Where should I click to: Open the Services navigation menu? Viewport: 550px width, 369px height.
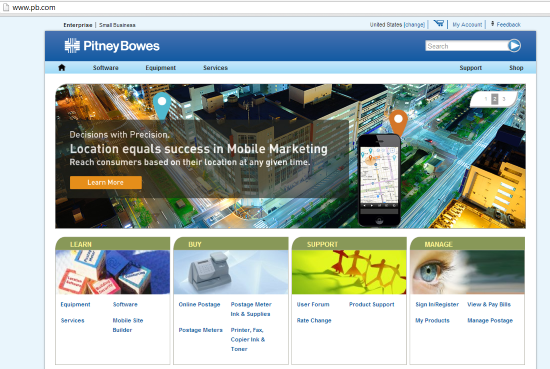(x=215, y=68)
